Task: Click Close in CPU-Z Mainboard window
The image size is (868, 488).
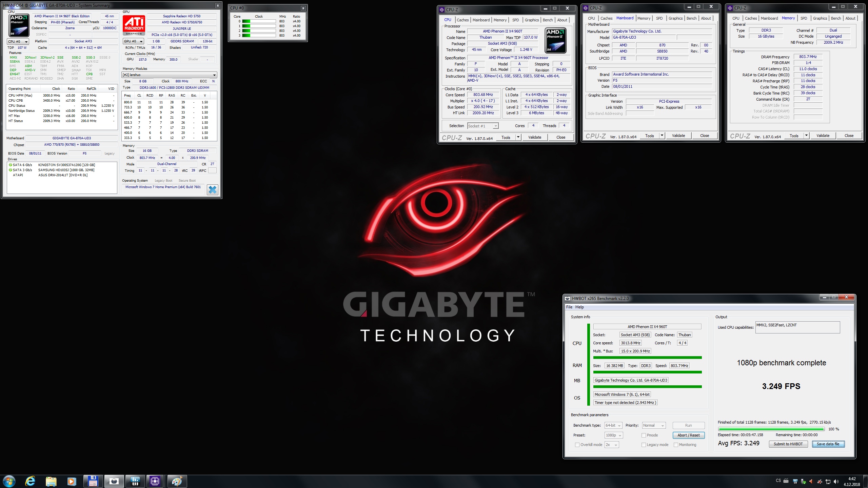Action: (704, 136)
